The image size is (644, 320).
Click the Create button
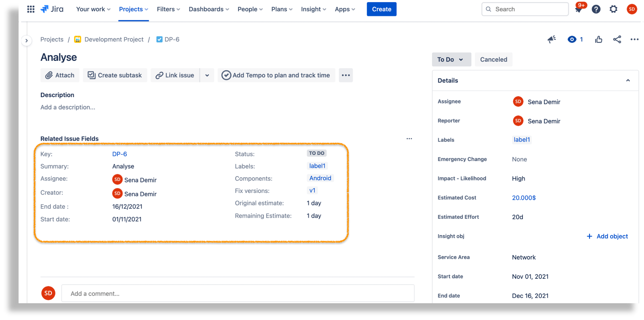381,9
